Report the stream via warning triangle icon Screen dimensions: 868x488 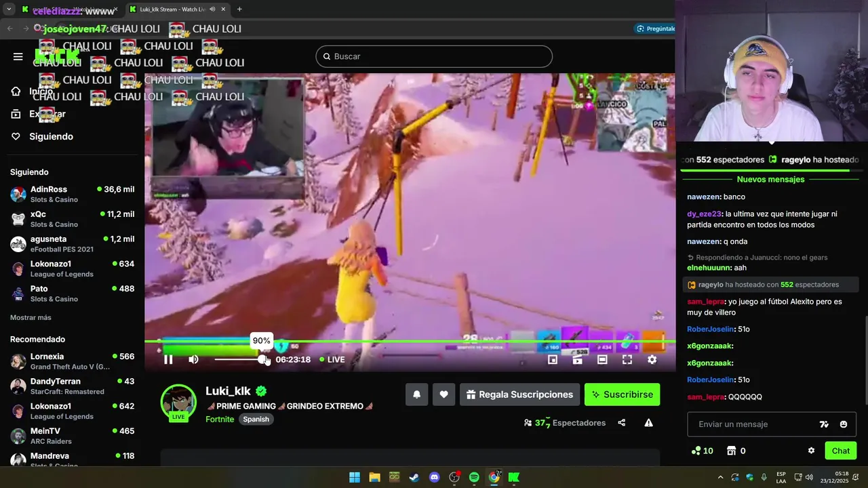tap(648, 423)
